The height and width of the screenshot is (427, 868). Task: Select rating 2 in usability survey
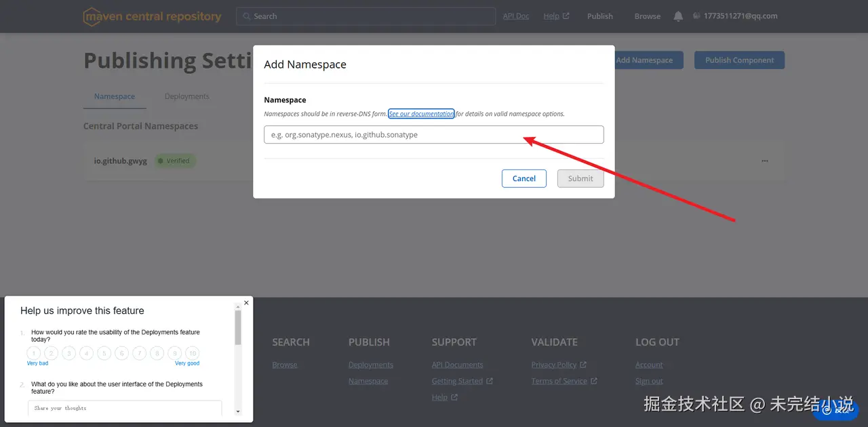pyautogui.click(x=51, y=353)
